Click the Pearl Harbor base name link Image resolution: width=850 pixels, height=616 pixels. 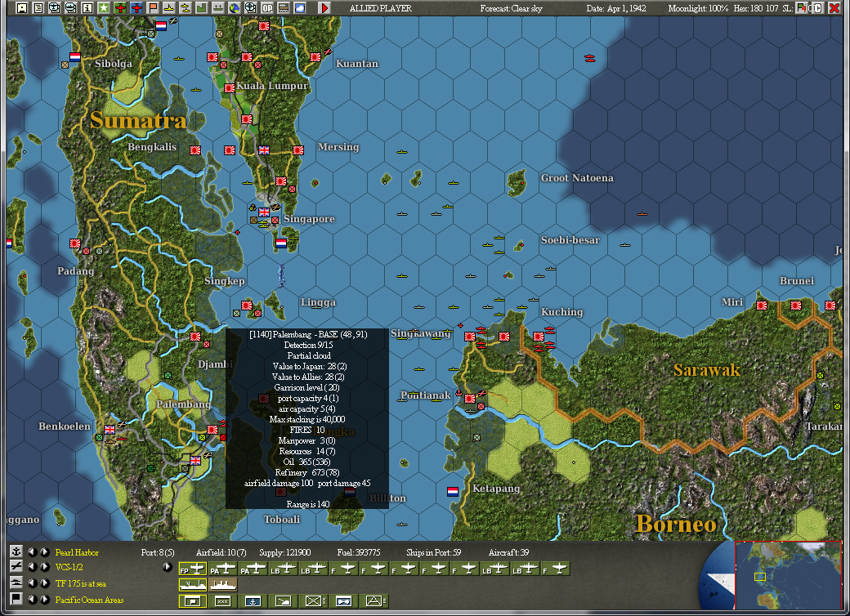pyautogui.click(x=77, y=552)
